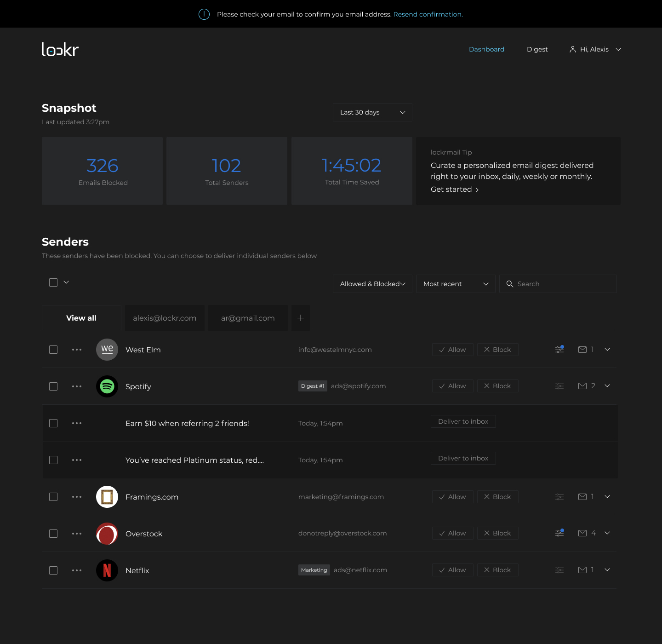Open the Last 30 days dropdown

click(x=372, y=112)
